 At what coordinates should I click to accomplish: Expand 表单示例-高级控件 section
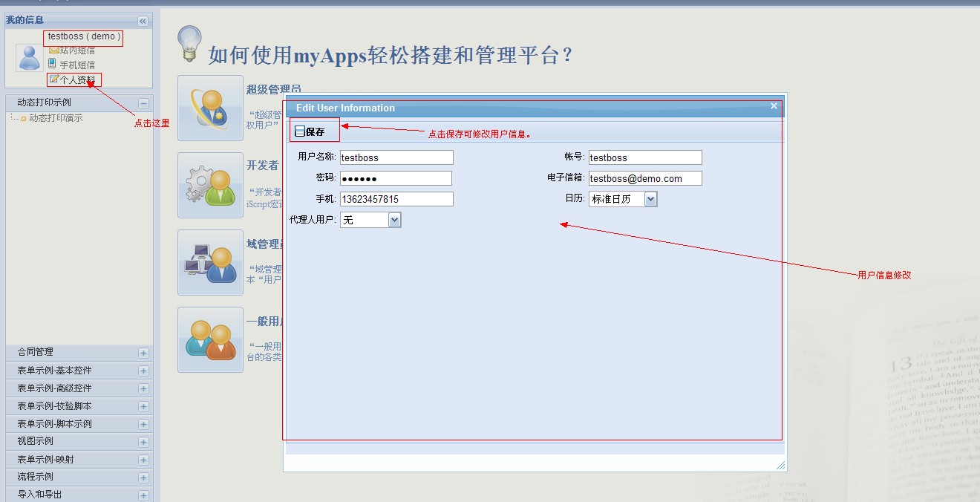(143, 388)
